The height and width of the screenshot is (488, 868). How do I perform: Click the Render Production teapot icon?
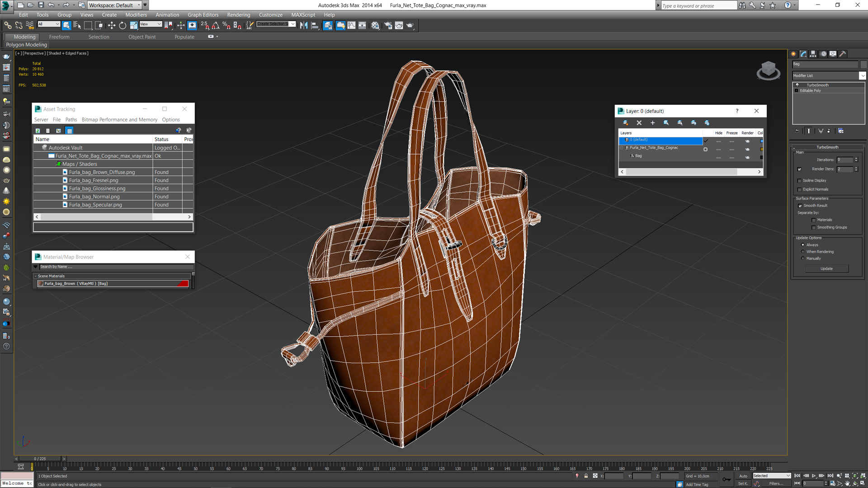410,25
